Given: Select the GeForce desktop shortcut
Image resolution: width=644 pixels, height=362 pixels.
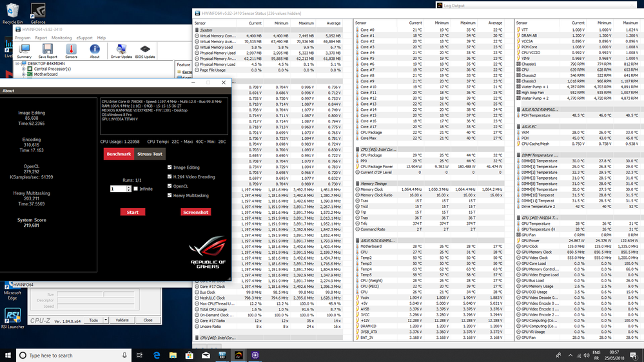Looking at the screenshot, I should (38, 14).
